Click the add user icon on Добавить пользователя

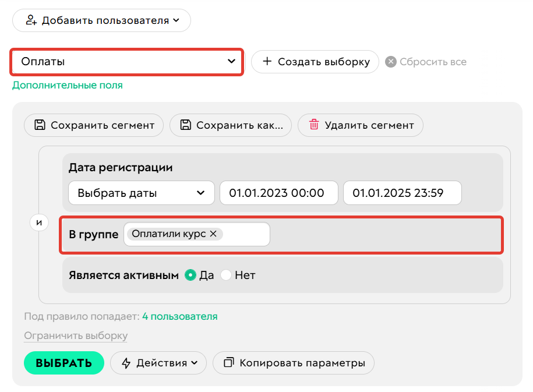point(30,20)
